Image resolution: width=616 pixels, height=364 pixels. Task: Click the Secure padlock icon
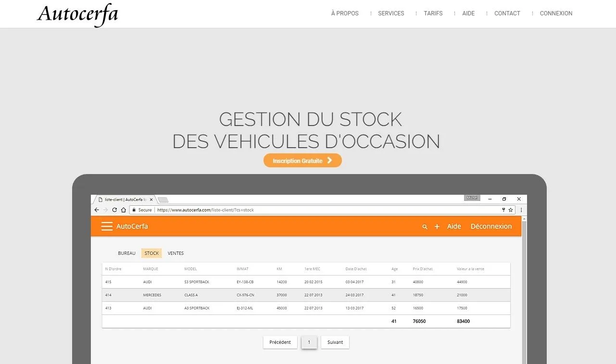click(x=134, y=210)
